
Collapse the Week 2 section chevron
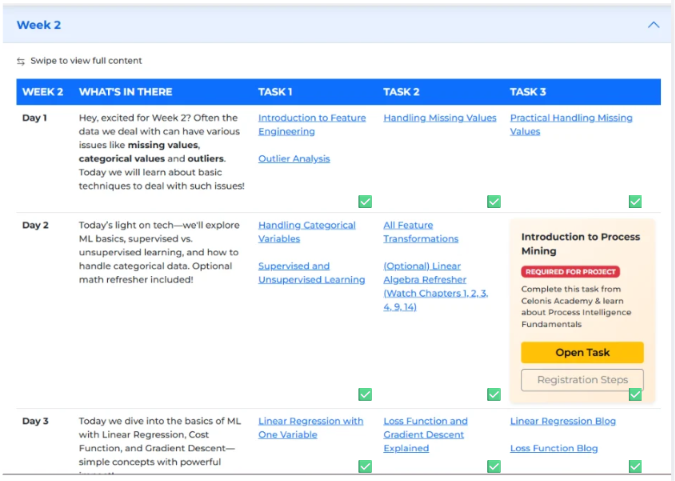click(x=653, y=25)
